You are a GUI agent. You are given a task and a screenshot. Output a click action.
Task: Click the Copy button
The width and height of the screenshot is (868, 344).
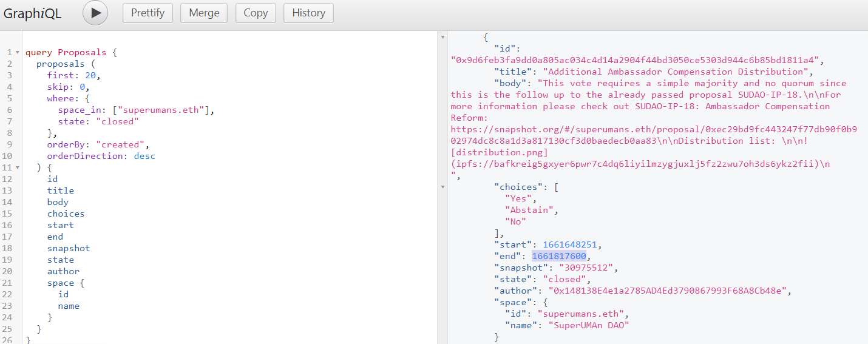tap(256, 13)
